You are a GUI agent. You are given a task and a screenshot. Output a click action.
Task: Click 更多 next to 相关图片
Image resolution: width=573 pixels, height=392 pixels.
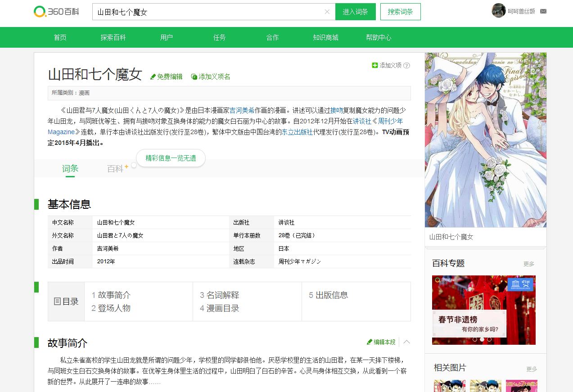point(532,369)
